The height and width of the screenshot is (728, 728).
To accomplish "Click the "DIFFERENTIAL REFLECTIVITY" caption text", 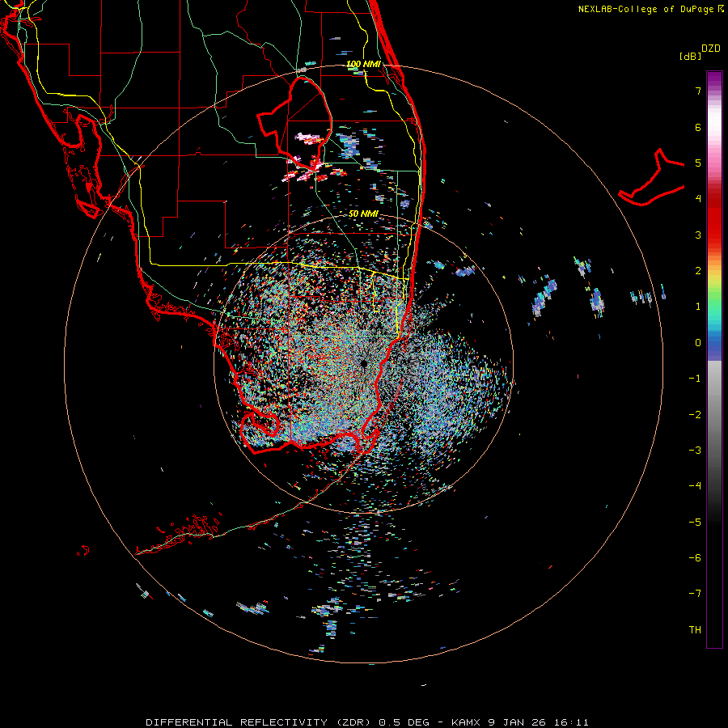I will [x=237, y=722].
